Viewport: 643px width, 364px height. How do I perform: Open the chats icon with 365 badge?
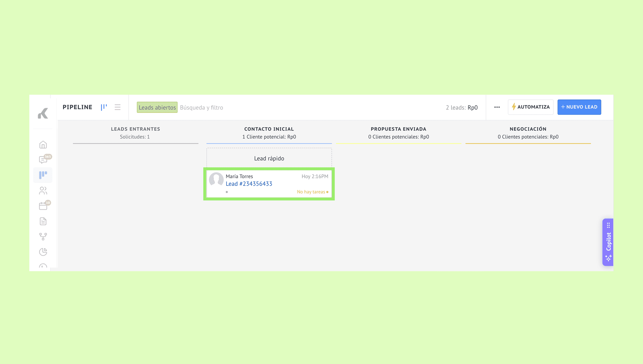point(43,160)
